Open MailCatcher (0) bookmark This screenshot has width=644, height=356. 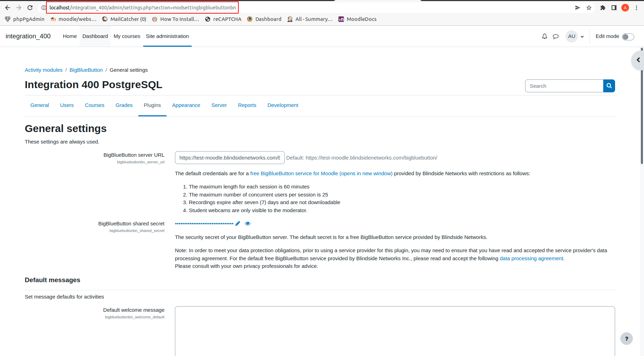[x=124, y=19]
